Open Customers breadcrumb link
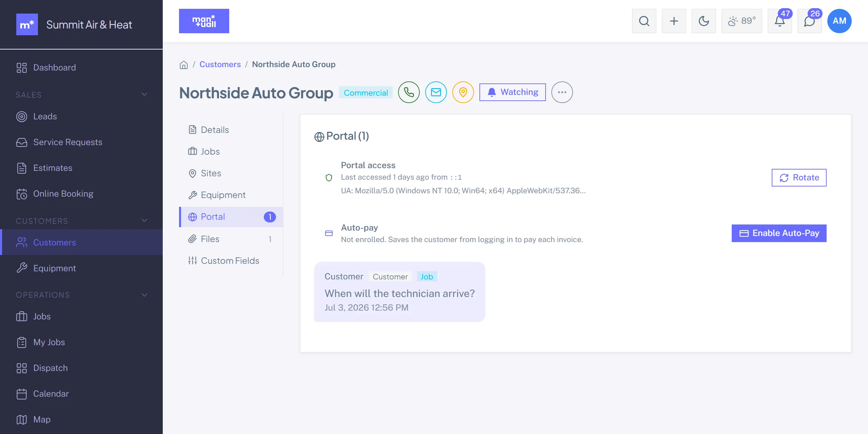This screenshot has width=868, height=434. point(220,64)
